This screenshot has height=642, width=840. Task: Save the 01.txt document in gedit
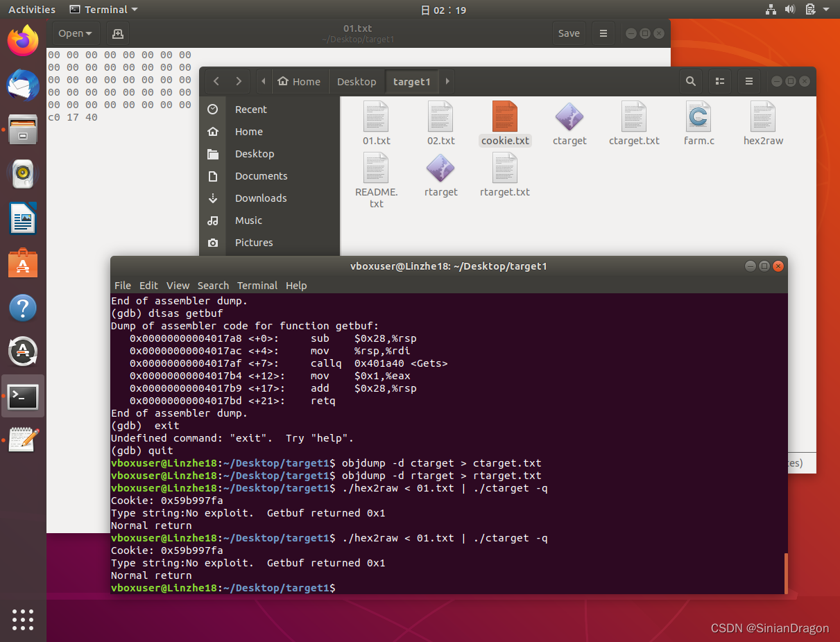pos(569,33)
